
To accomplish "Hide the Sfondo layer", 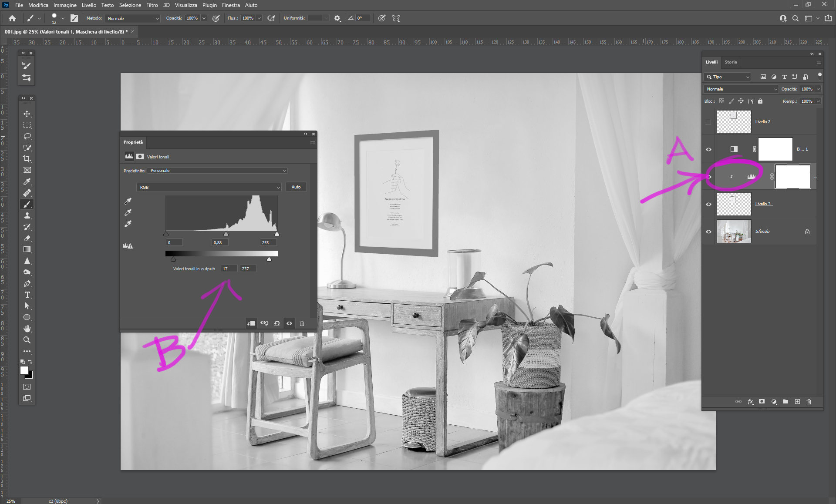I will pyautogui.click(x=708, y=232).
